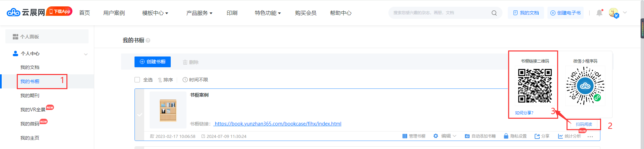Click the modified date 2024-07-09 11:30:24
644x149 pixels.
pos(226,136)
